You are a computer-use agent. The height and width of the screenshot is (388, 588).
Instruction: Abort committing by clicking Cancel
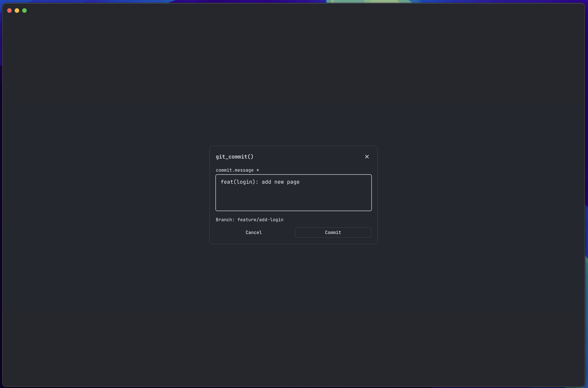253,232
